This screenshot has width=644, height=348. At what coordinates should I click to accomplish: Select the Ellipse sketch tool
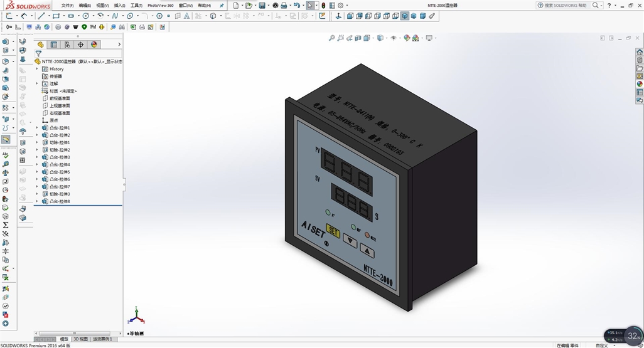[130, 16]
